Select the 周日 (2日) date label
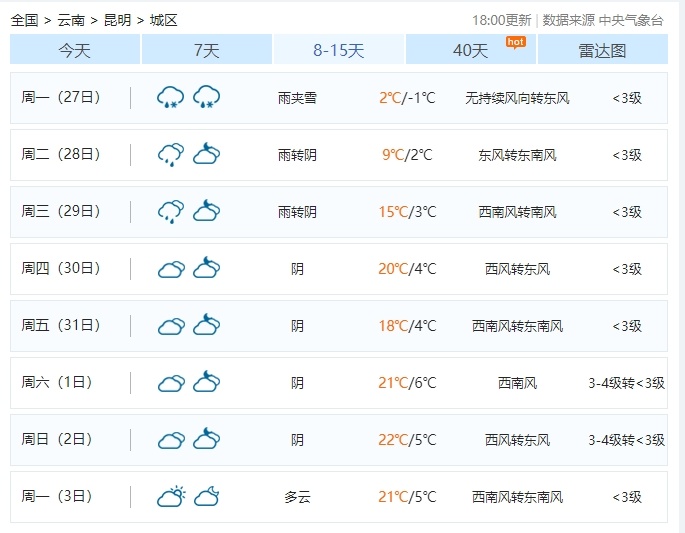685x533 pixels. (57, 440)
